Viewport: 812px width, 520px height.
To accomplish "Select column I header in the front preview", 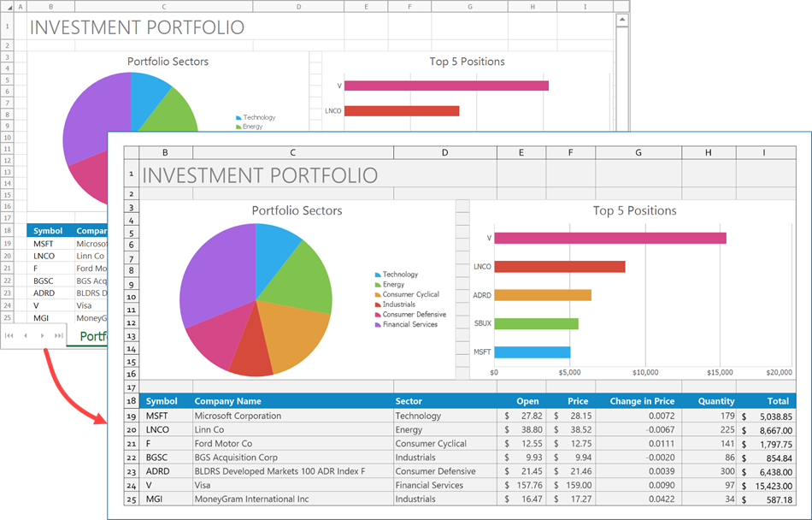I will 764,152.
